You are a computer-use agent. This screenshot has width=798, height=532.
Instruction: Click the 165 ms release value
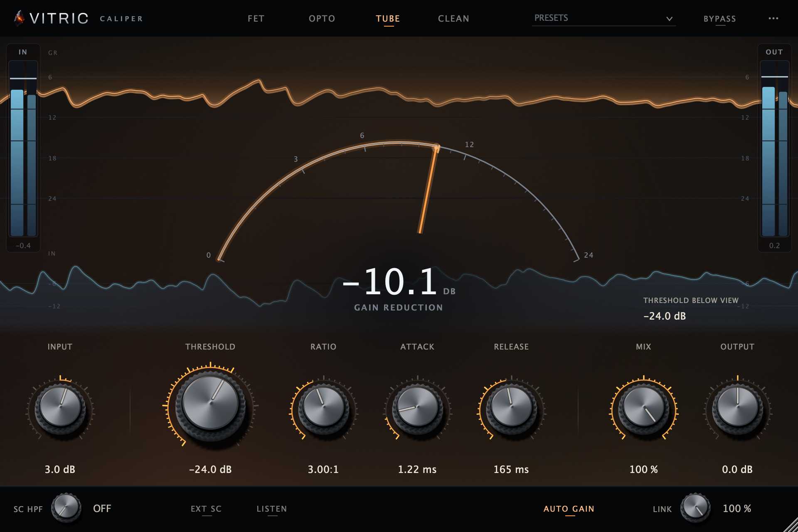511,469
